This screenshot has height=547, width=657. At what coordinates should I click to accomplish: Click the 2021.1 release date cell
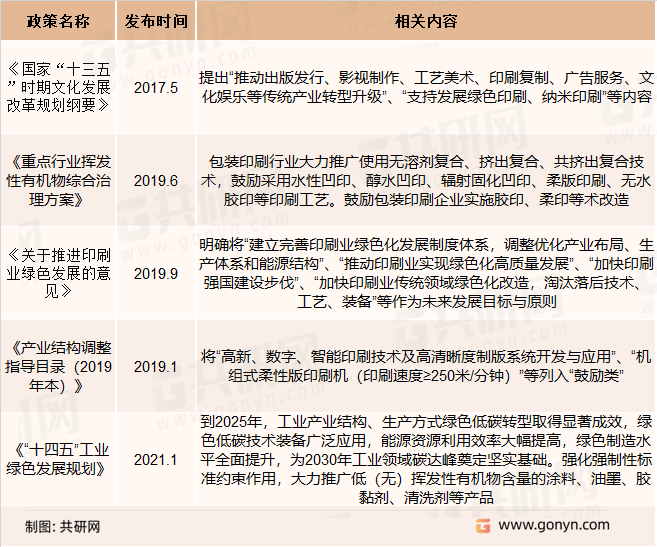154,457
